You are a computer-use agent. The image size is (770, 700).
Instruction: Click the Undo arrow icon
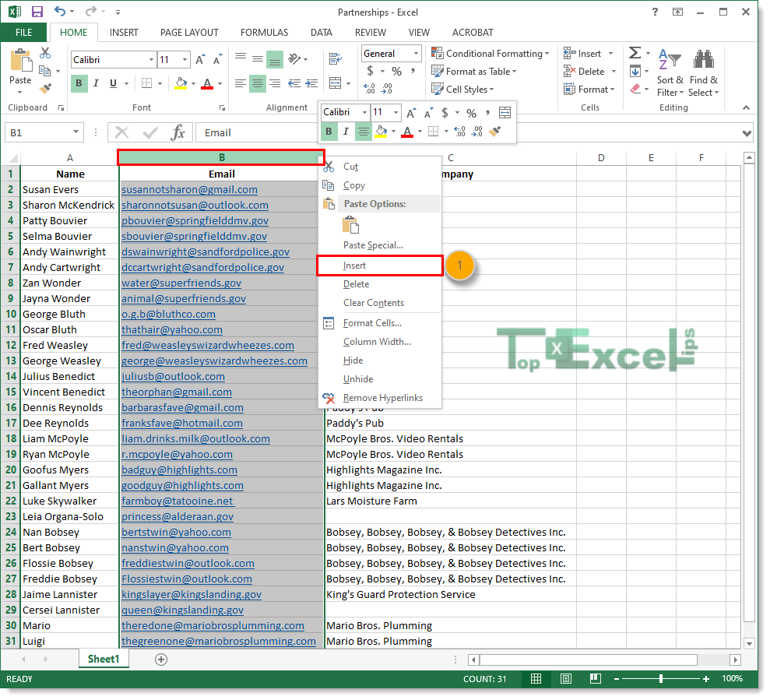59,12
